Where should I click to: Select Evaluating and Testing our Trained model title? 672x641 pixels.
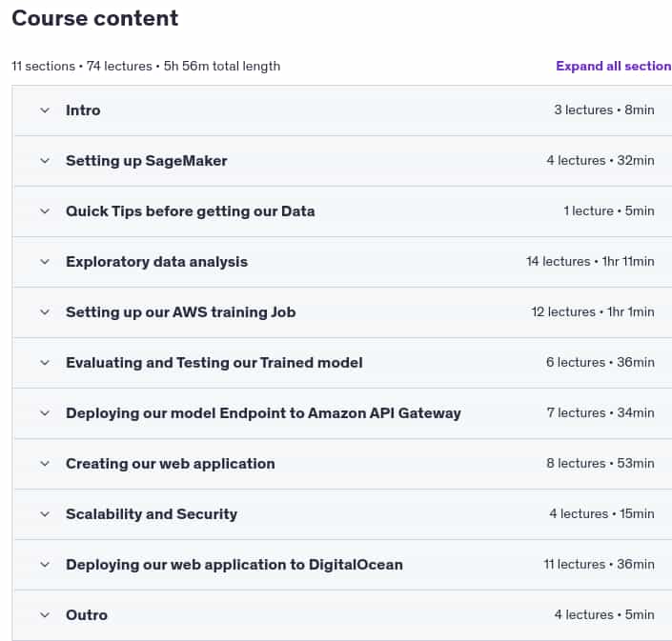(214, 363)
